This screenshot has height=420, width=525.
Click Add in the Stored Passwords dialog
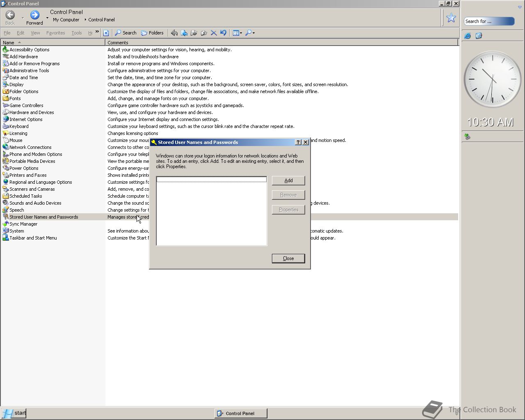tap(288, 180)
